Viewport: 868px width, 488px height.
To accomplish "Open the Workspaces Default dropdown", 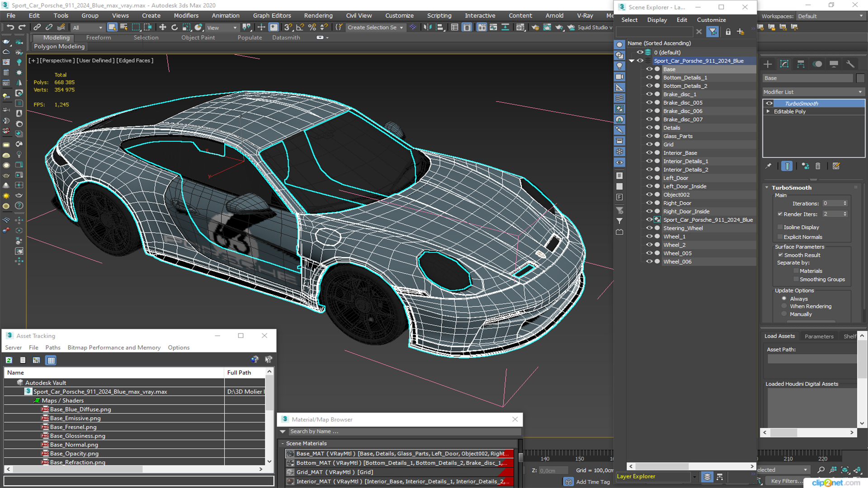I will (x=830, y=16).
